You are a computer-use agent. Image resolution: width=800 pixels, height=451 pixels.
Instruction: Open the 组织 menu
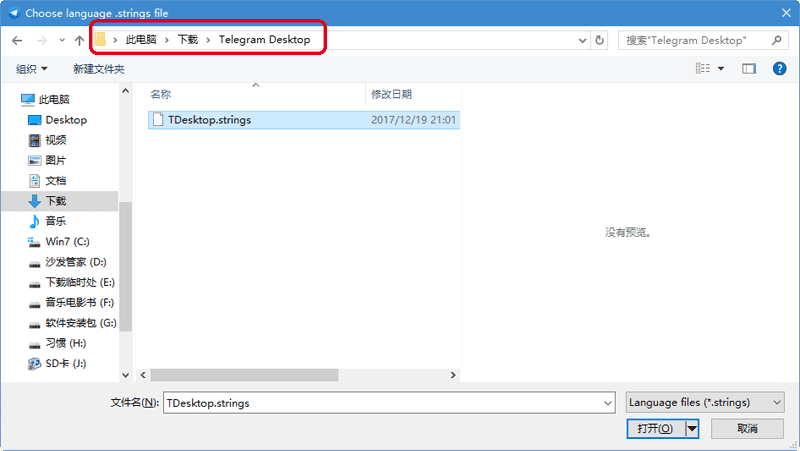[x=32, y=69]
